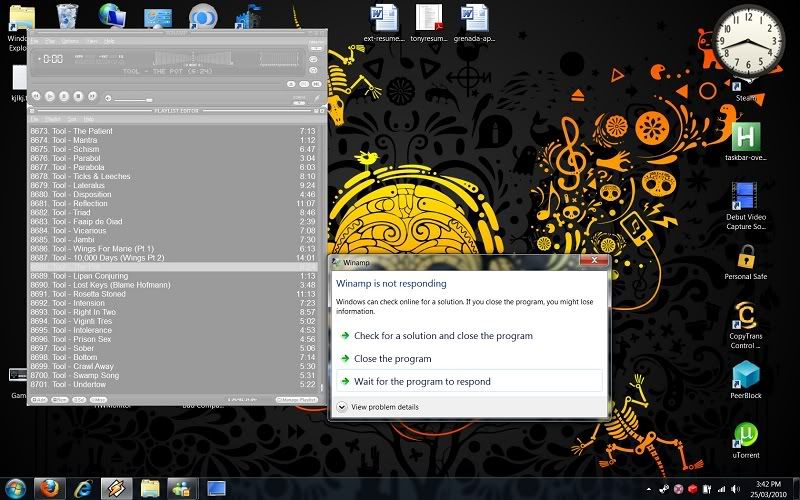The image size is (800, 500).
Task: Open Winamp Options menu
Action: [x=70, y=41]
